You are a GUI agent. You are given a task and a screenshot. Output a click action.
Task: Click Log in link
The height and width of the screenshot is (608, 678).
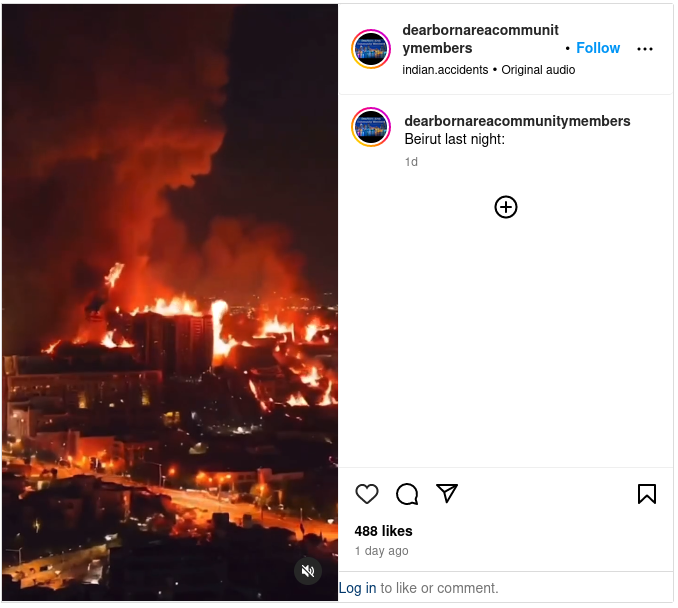click(358, 588)
